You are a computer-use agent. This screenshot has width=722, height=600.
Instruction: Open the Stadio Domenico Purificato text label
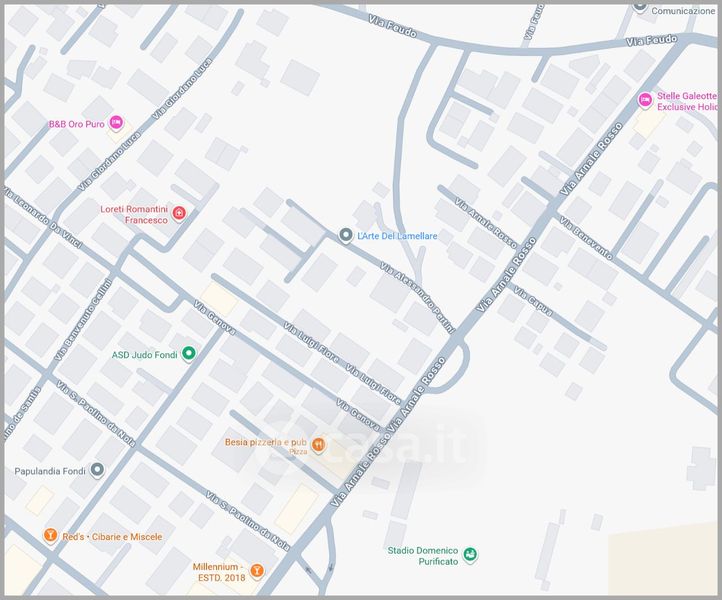423,556
